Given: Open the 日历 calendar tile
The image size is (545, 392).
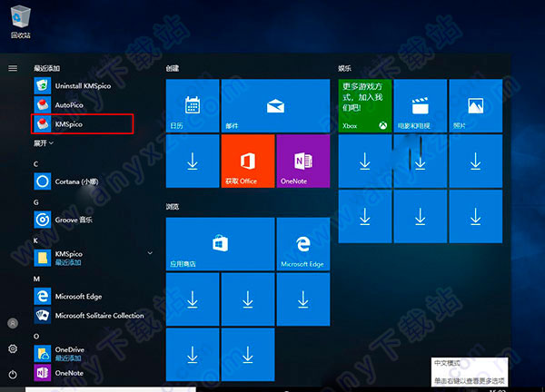Looking at the screenshot, I should point(193,105).
